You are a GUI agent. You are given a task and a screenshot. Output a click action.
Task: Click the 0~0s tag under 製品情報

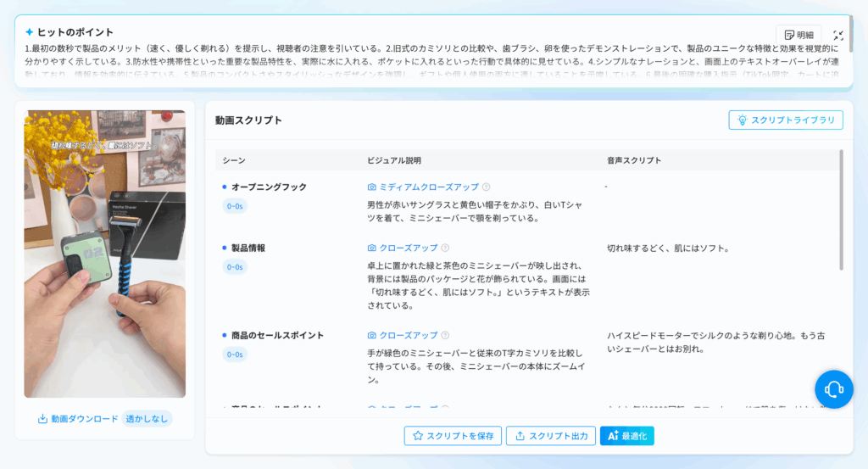235,267
